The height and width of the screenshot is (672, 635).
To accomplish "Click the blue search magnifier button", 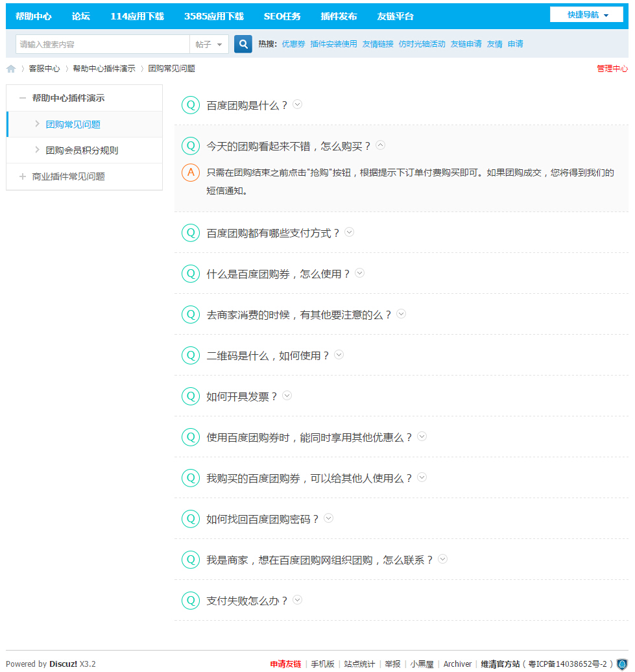I will [x=243, y=44].
